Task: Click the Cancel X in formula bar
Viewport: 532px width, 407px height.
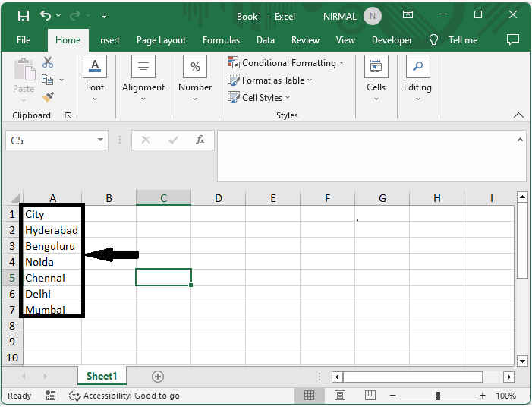Action: [x=146, y=140]
